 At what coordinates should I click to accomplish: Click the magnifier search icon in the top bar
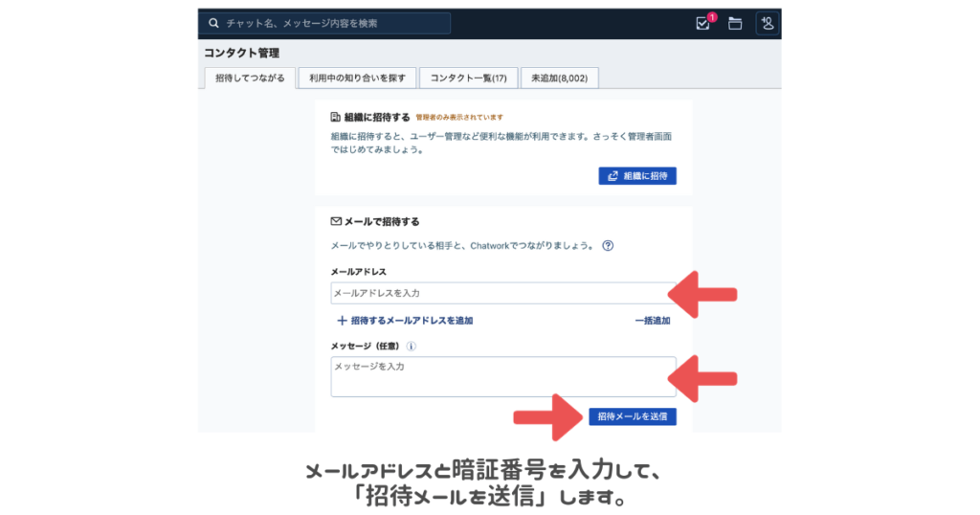213,23
